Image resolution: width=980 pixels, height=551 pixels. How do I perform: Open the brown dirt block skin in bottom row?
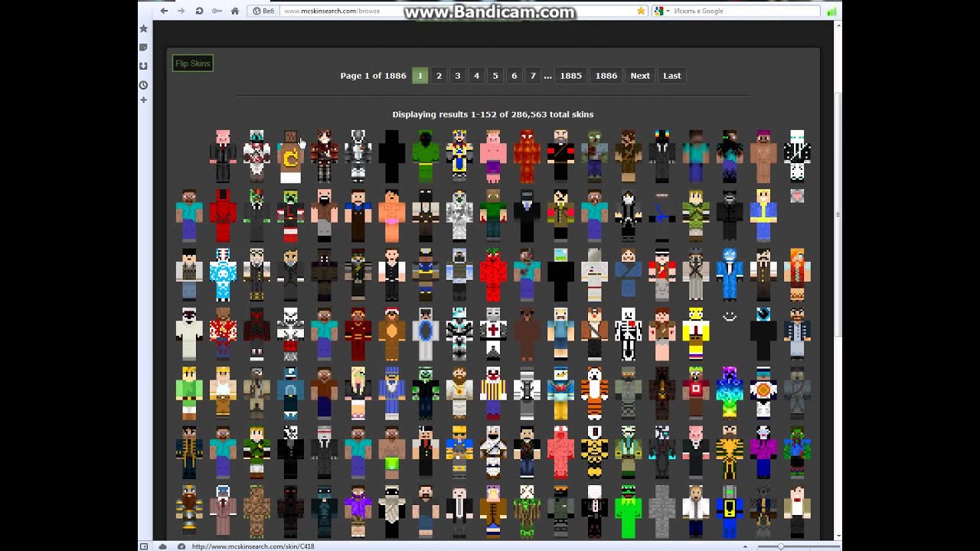pyautogui.click(x=256, y=510)
